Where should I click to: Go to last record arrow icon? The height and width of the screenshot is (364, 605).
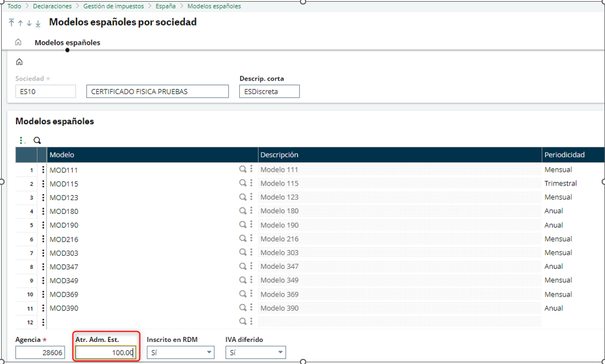pyautogui.click(x=38, y=23)
